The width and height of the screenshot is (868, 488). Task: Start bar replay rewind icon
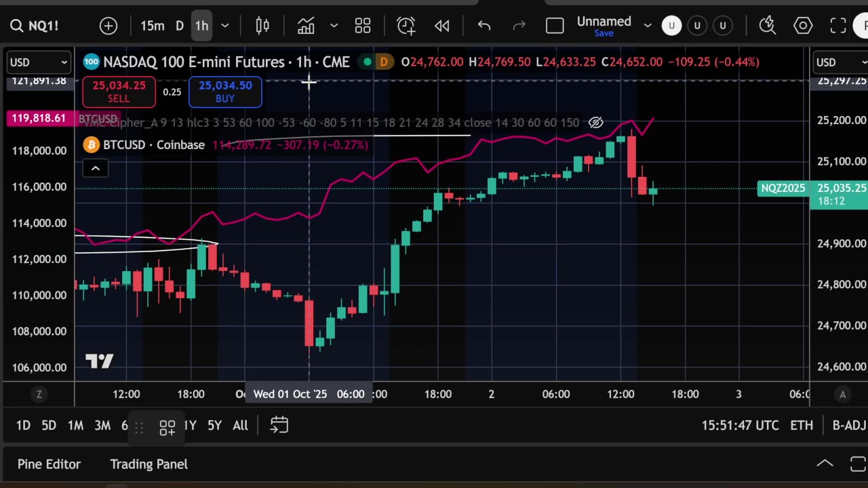[x=442, y=26]
